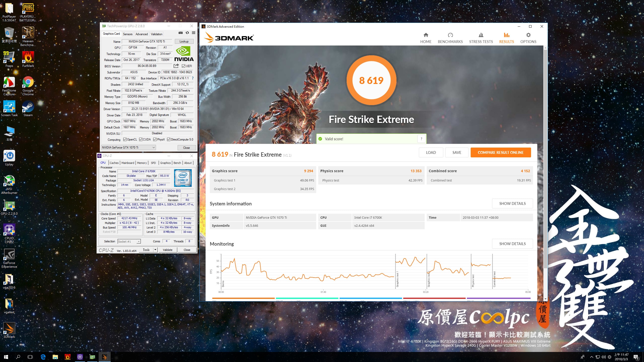Click the GPU-Z screenshot camera icon

[181, 33]
